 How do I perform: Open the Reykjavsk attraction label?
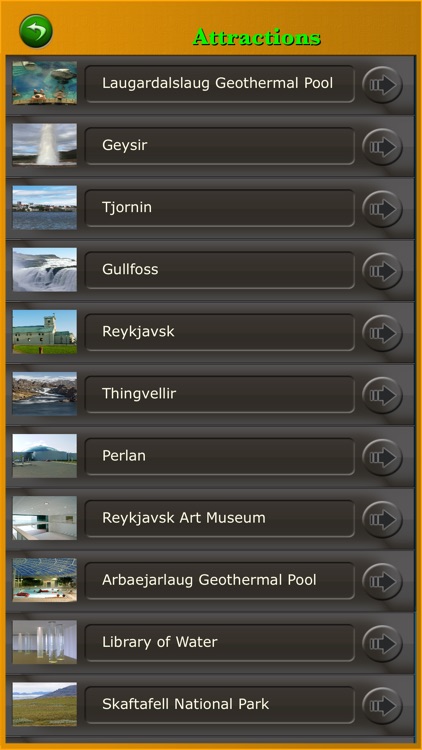tap(220, 332)
